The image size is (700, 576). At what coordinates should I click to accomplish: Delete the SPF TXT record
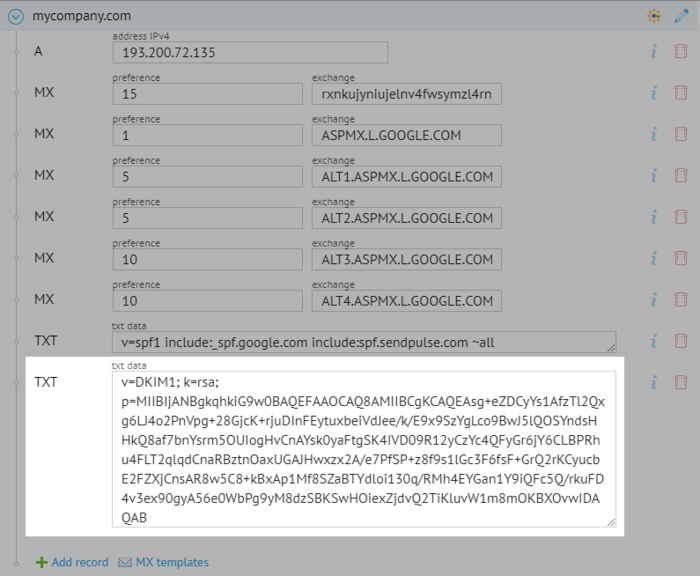pyautogui.click(x=681, y=341)
